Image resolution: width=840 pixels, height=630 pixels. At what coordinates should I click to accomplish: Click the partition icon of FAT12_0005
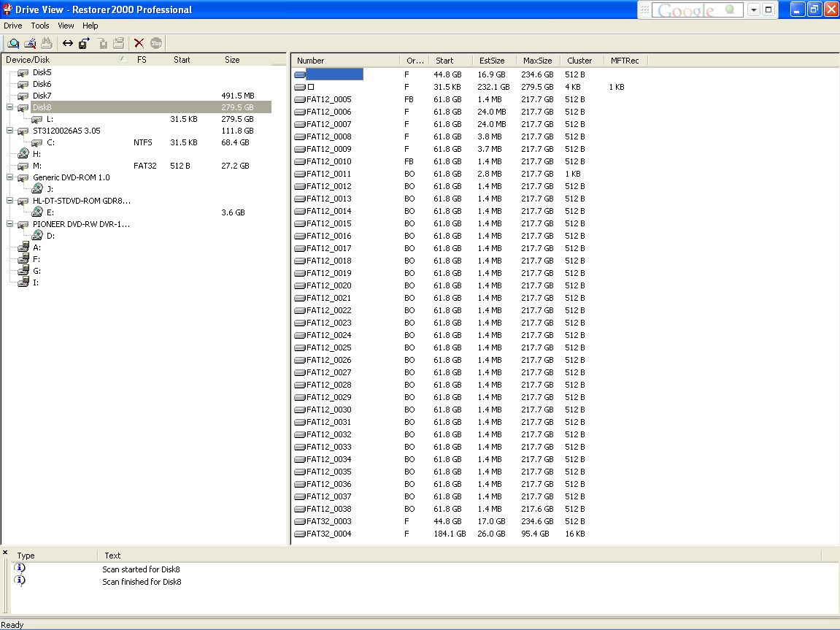(300, 99)
